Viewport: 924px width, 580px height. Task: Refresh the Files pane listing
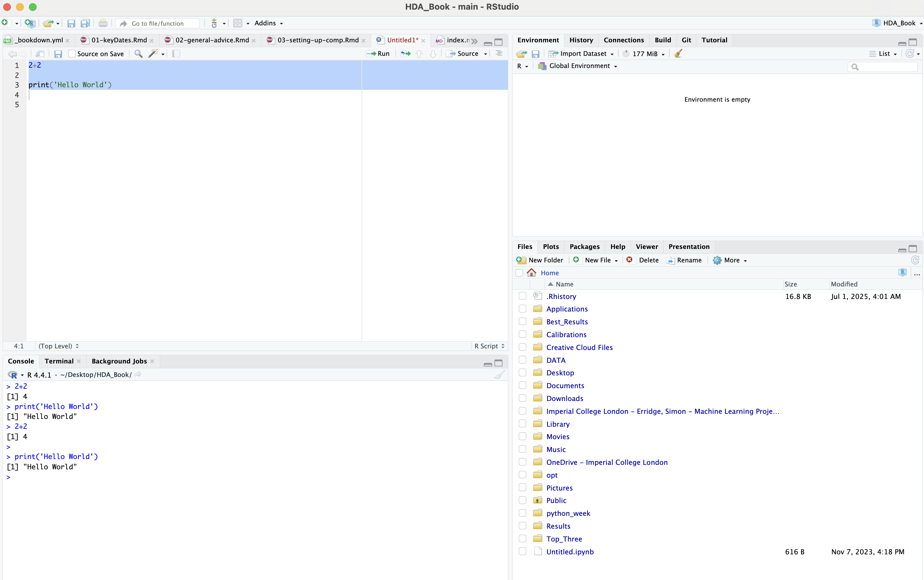(915, 260)
